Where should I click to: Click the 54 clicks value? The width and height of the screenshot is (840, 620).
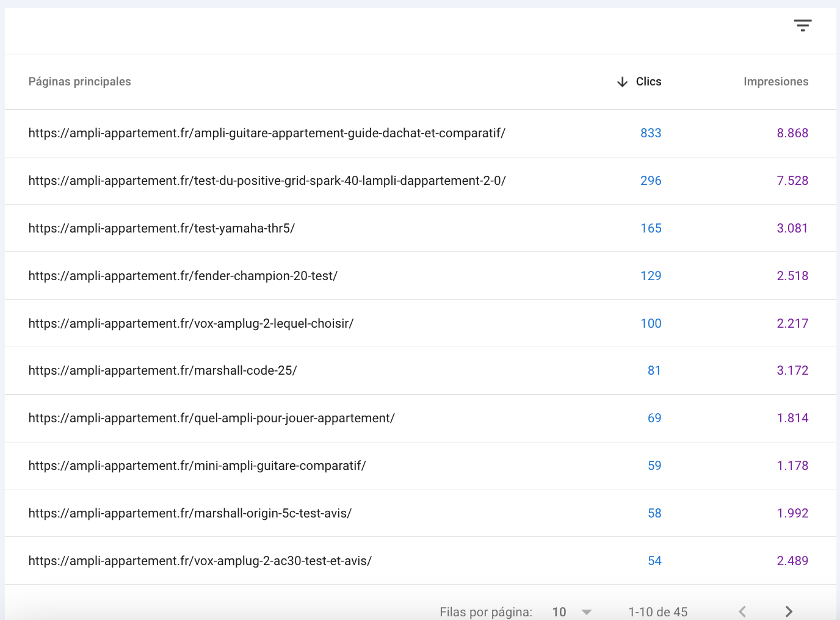[654, 561]
